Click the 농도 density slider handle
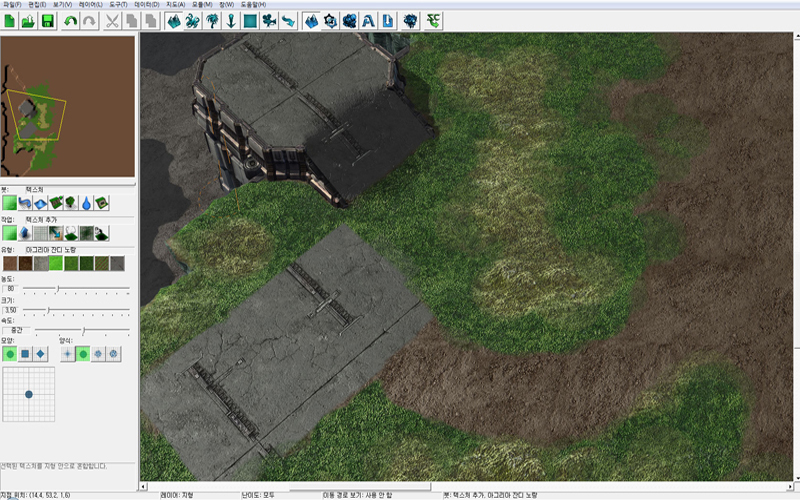The width and height of the screenshot is (800, 500). click(x=58, y=289)
